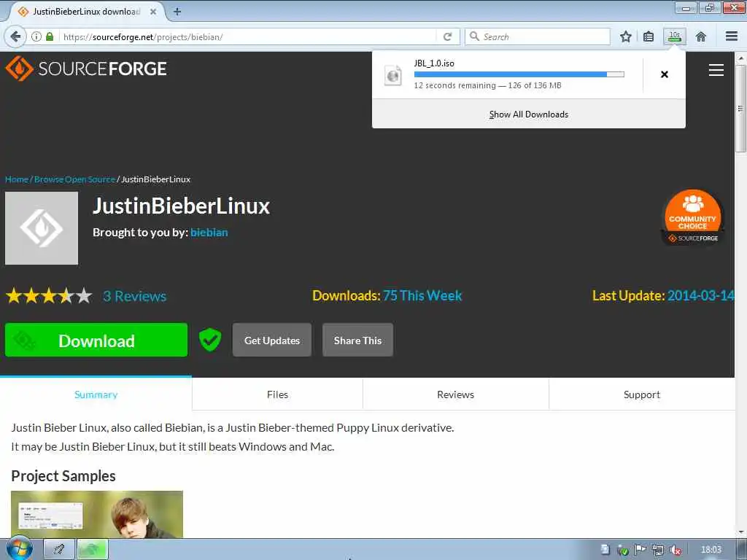The width and height of the screenshot is (747, 560).
Task: Click the JBL_1.0.iso file icon
Action: (393, 75)
